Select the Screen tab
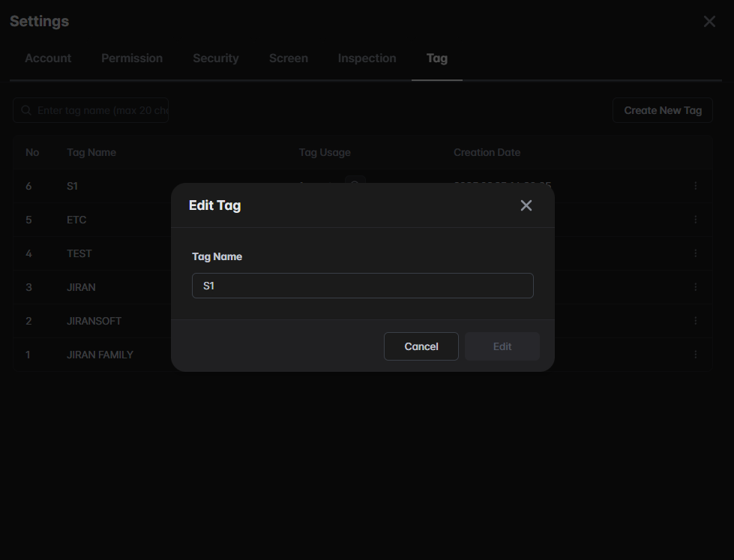Viewport: 734px width, 560px height. (289, 58)
